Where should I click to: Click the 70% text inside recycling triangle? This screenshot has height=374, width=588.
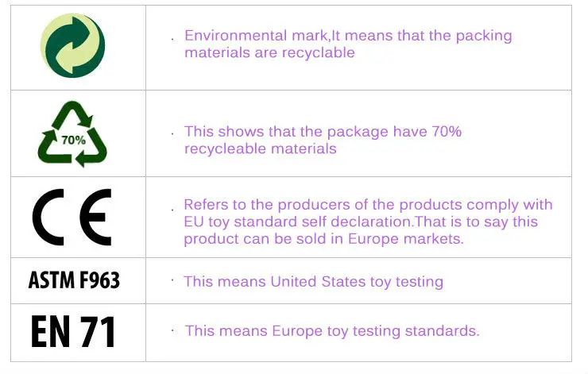click(x=73, y=140)
